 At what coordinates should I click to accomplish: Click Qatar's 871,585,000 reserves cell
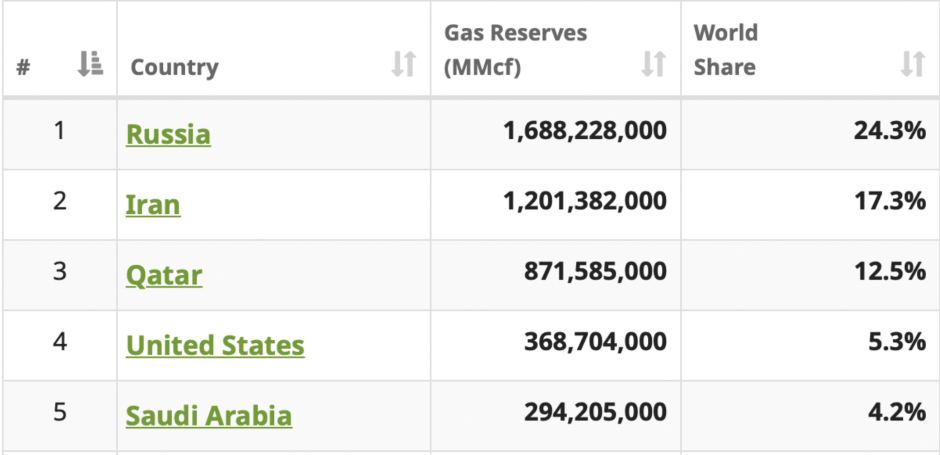click(x=595, y=273)
